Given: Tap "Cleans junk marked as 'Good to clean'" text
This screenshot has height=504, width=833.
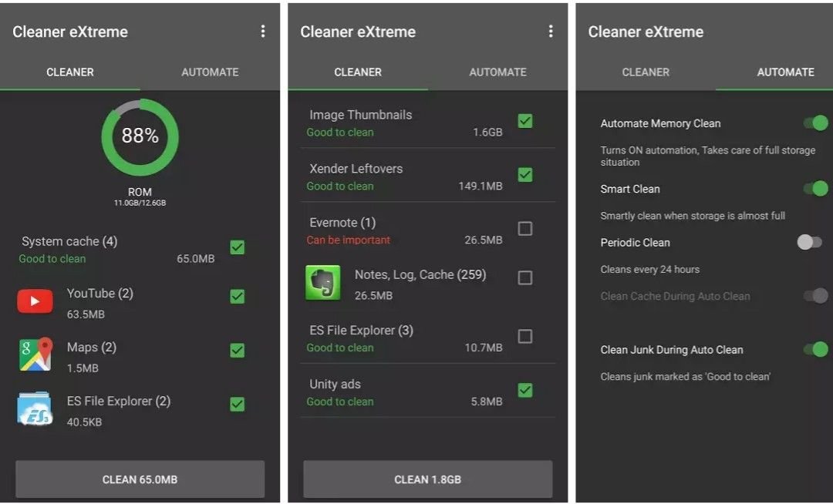Looking at the screenshot, I should [686, 377].
